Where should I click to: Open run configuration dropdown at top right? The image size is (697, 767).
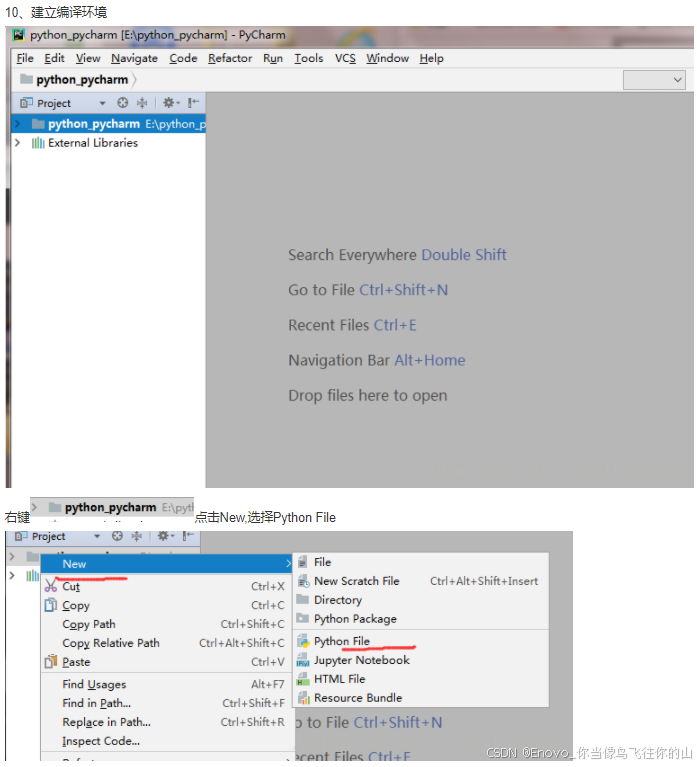click(654, 80)
